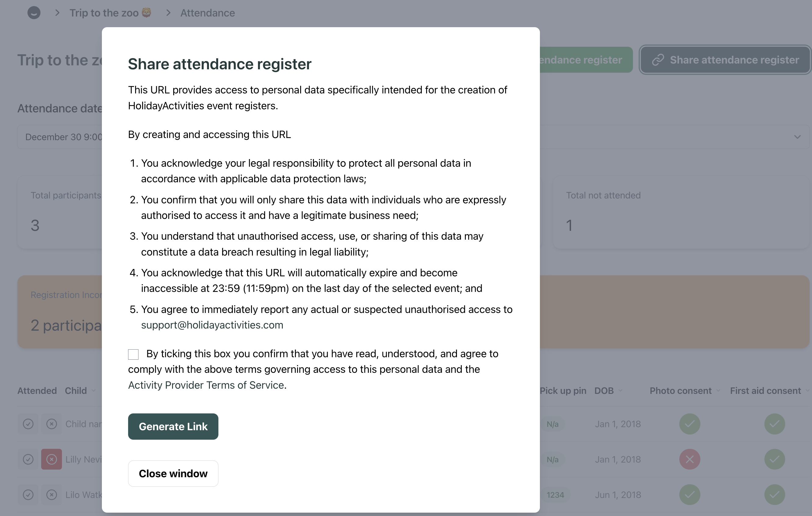Image resolution: width=812 pixels, height=516 pixels.
Task: Mark first row child as attended
Action: pos(28,424)
